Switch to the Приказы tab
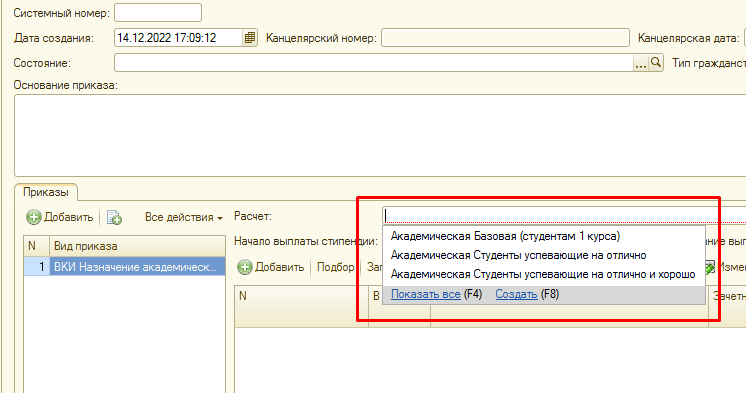 point(46,192)
